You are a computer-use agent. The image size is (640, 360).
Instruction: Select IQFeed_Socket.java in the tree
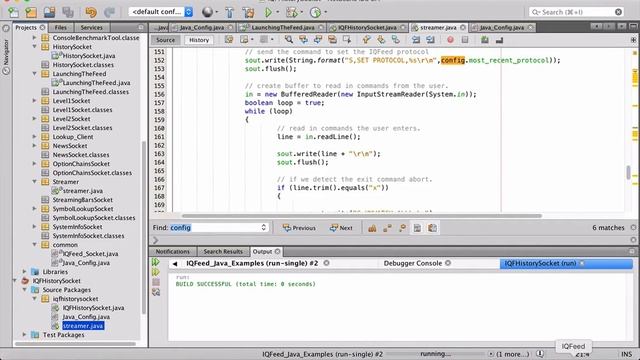(x=90, y=253)
